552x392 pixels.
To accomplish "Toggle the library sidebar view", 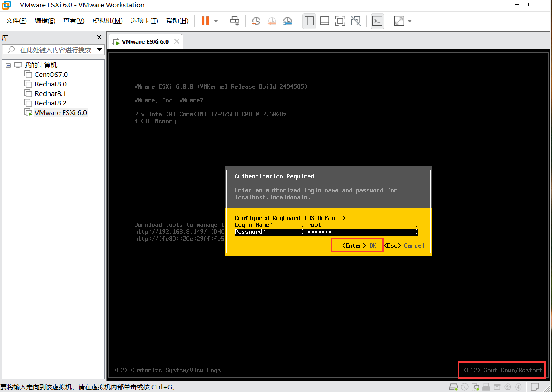I will [309, 21].
